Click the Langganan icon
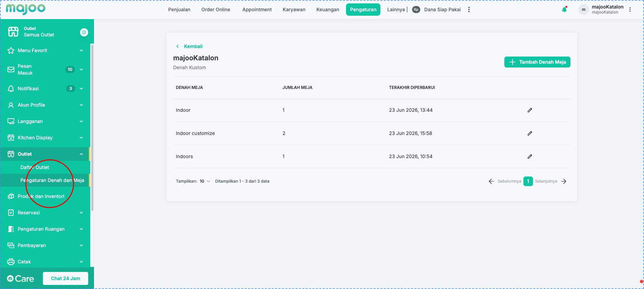 click(x=11, y=121)
